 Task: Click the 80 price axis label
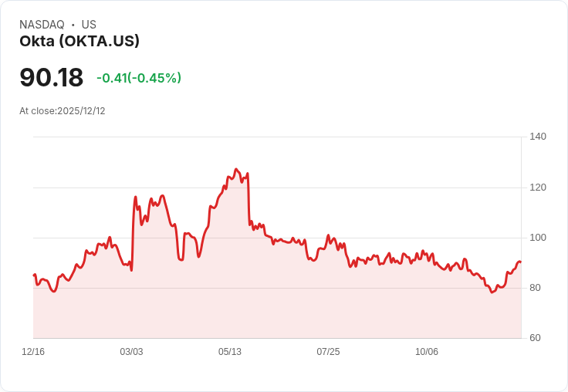click(535, 288)
